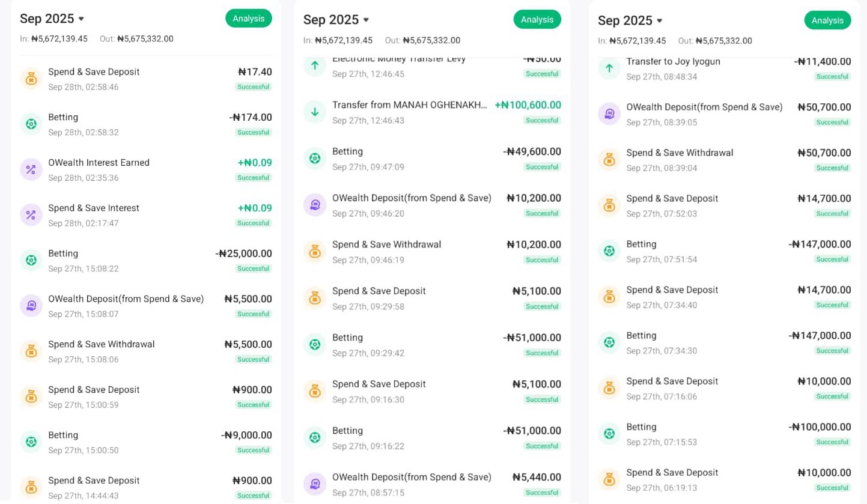Click the OWealth Interest Earned percent icon
867x504 pixels.
coord(31,170)
